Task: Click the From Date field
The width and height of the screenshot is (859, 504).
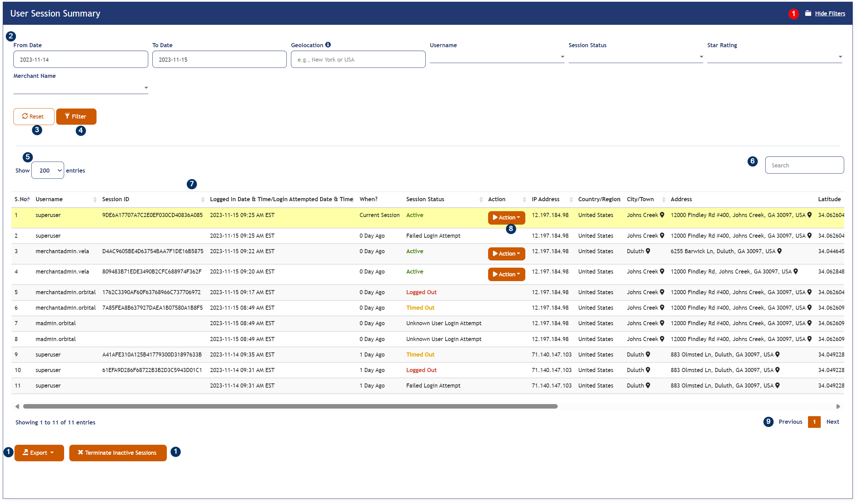Action: click(81, 59)
